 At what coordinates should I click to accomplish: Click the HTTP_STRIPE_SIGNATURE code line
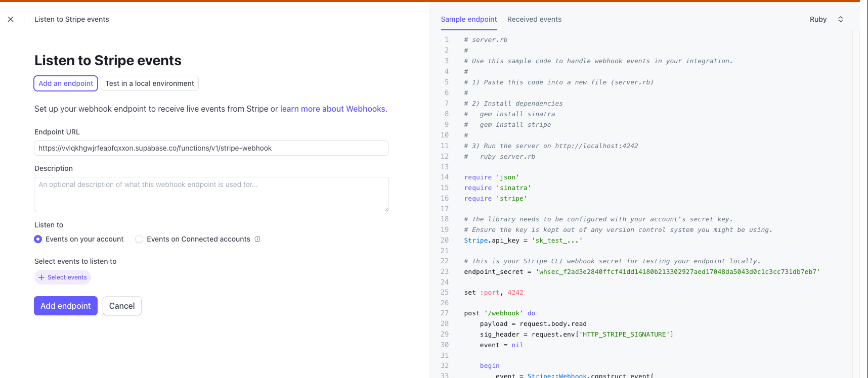tap(577, 335)
